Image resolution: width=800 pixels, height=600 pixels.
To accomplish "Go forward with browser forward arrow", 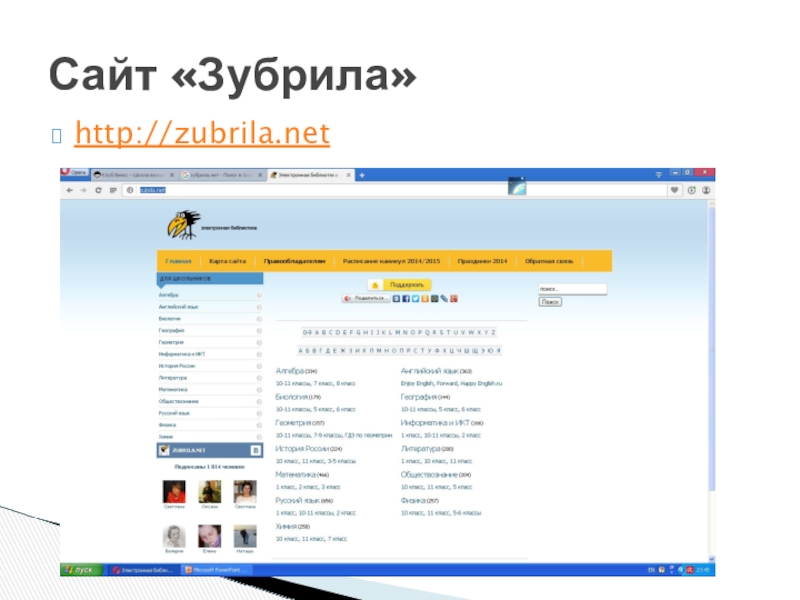I will point(84,190).
